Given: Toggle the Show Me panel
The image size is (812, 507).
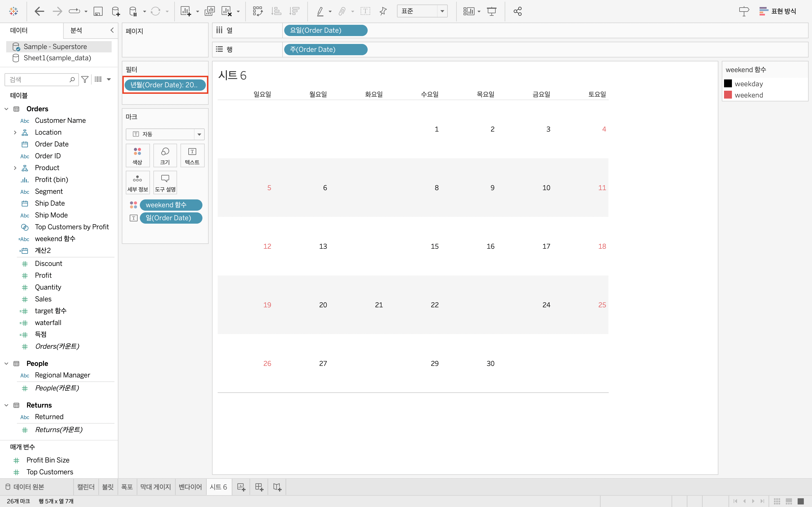Looking at the screenshot, I should (777, 11).
